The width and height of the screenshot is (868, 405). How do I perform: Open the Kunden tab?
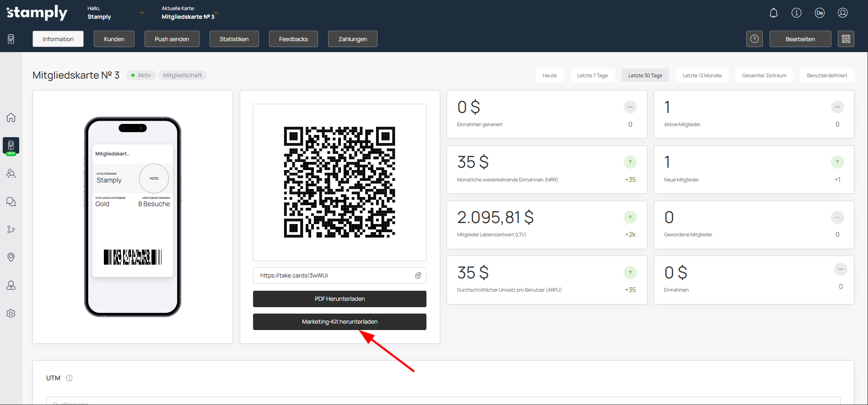pos(114,39)
